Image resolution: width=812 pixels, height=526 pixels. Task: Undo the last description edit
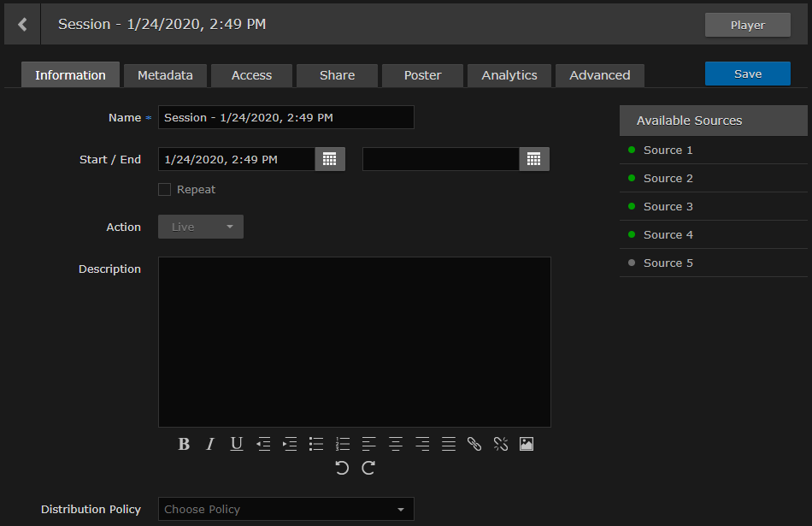[342, 468]
